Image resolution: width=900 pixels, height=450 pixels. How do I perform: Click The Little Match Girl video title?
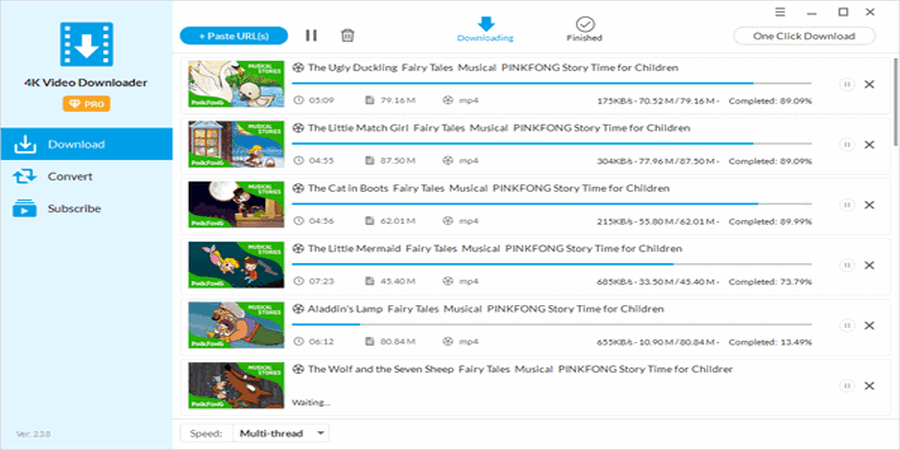point(499,128)
